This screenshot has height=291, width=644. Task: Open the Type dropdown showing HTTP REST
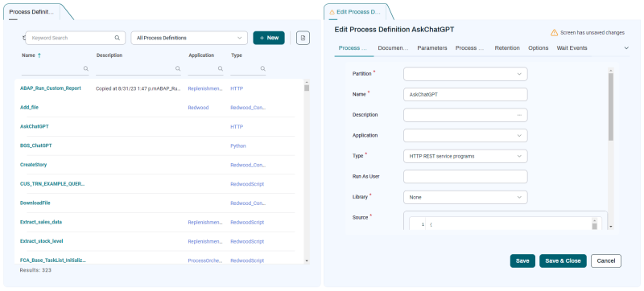pyautogui.click(x=465, y=156)
